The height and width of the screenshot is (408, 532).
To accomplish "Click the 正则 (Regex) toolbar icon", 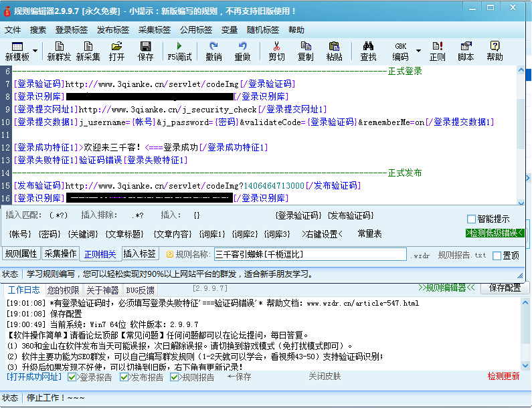I will pos(437,51).
